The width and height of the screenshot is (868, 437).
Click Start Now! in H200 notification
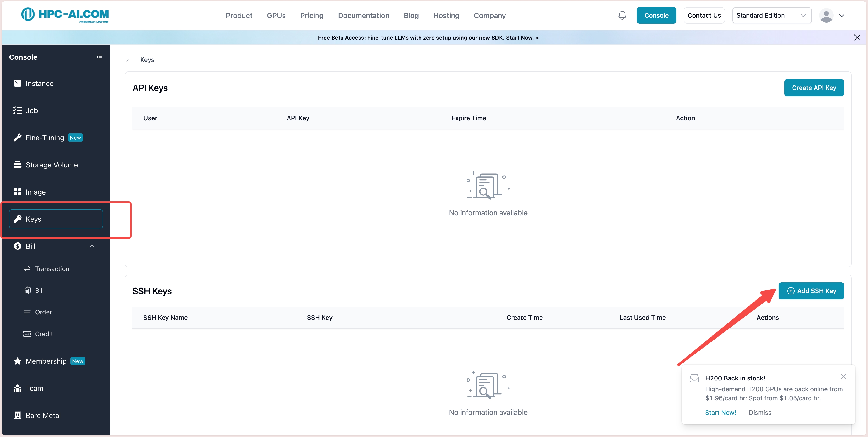pyautogui.click(x=720, y=412)
